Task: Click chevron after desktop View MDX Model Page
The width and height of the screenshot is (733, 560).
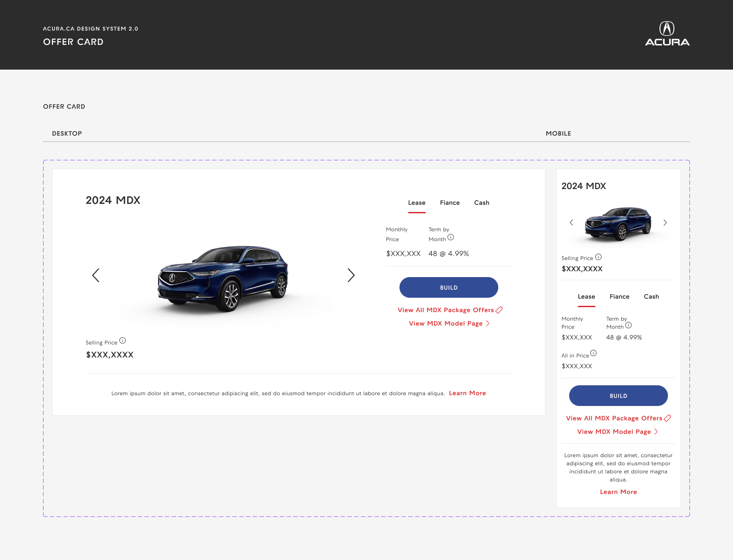Action: tap(488, 323)
